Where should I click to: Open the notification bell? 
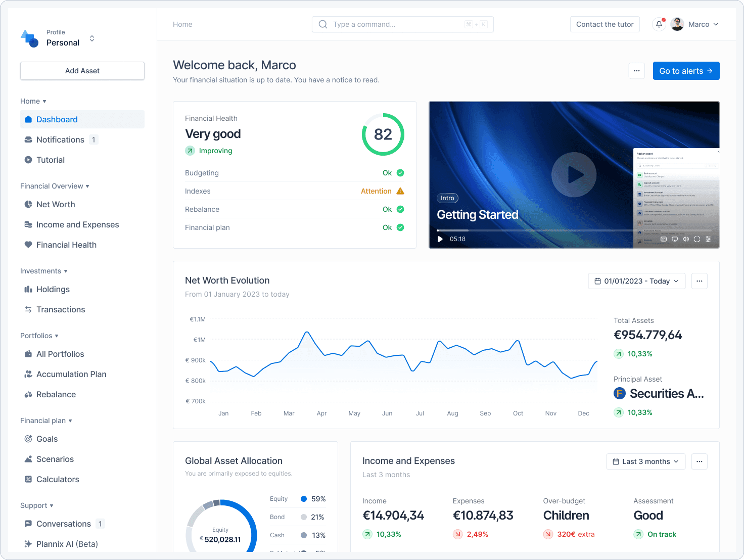point(659,24)
